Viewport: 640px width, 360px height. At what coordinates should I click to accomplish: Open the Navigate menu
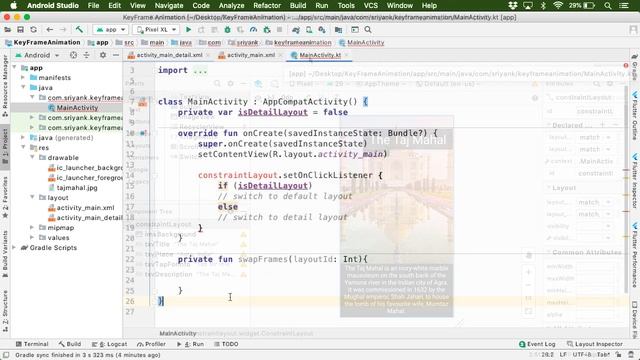coord(169,6)
